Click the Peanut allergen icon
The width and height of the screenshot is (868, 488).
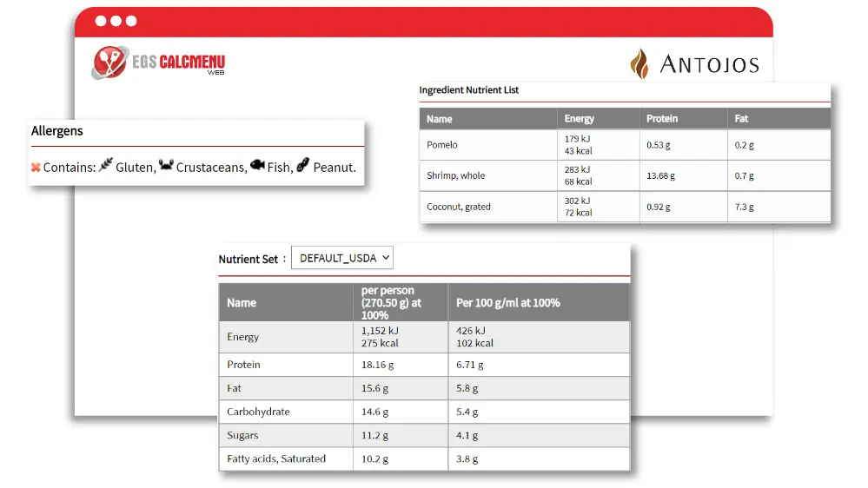click(303, 165)
